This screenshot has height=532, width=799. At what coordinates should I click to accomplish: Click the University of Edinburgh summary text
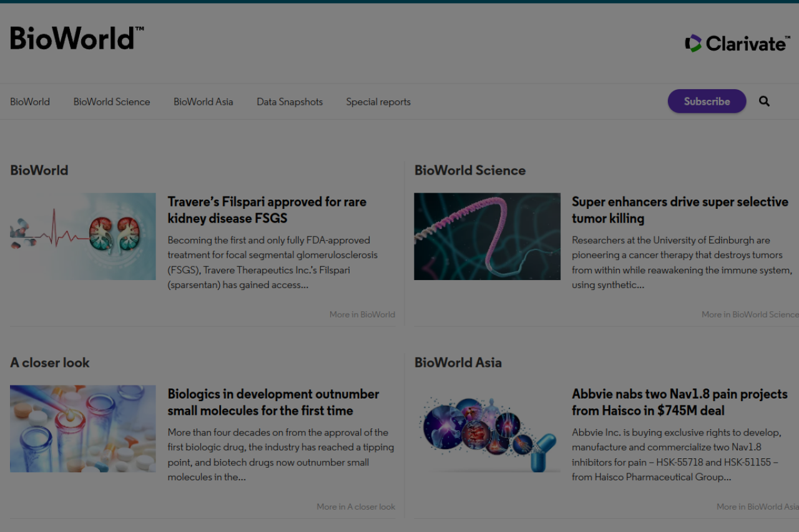[682, 263]
